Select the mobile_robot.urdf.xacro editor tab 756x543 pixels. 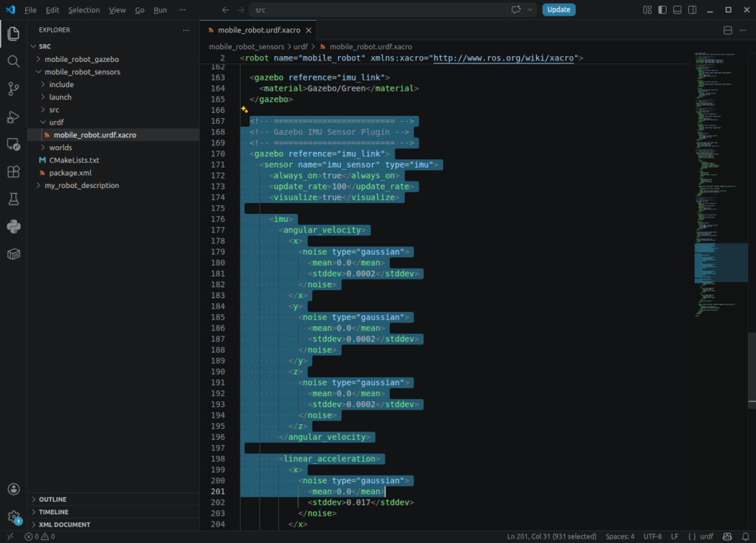(x=258, y=30)
